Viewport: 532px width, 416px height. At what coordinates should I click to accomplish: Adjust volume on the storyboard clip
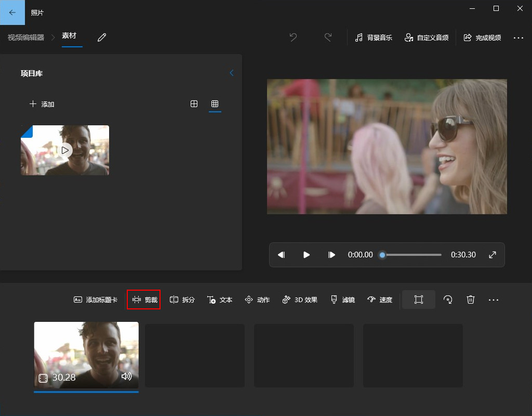pyautogui.click(x=127, y=376)
